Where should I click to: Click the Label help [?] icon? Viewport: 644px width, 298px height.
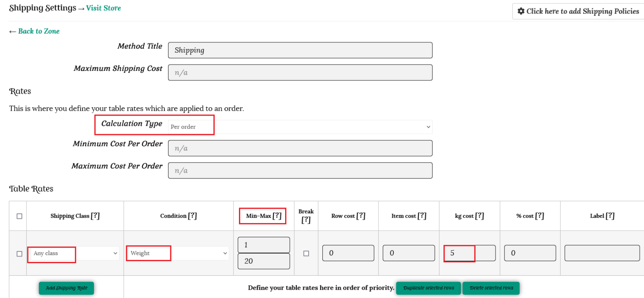[x=610, y=216]
